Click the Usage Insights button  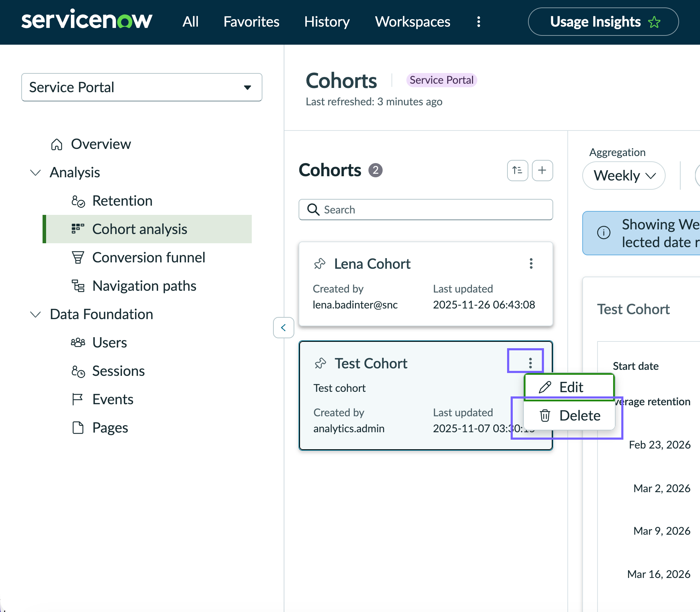(x=603, y=22)
